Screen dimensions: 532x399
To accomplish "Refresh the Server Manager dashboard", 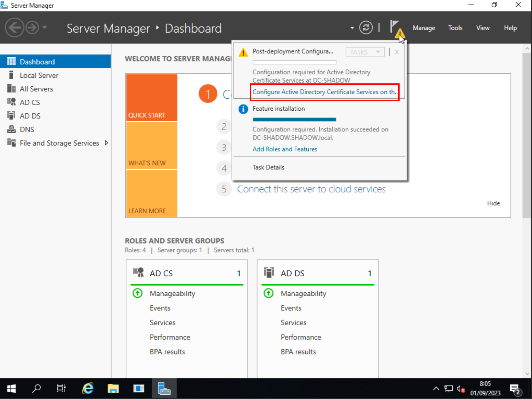I will tap(366, 28).
